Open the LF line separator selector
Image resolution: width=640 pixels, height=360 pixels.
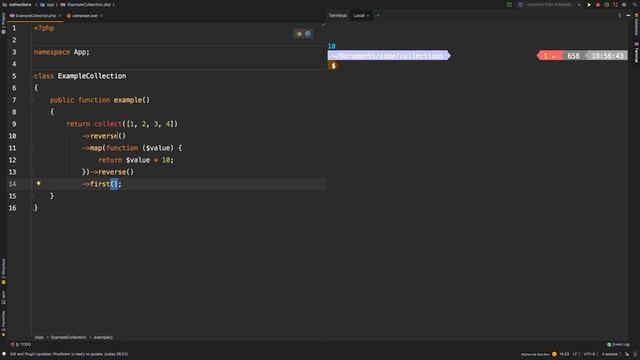pyautogui.click(x=576, y=354)
